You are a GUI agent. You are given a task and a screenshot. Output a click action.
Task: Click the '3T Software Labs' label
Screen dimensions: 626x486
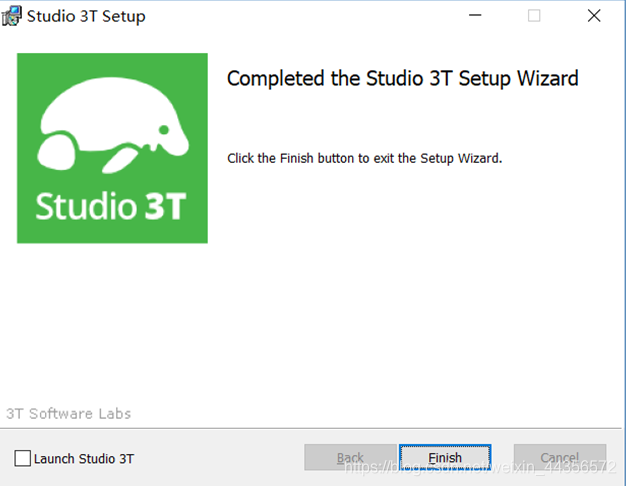68,414
